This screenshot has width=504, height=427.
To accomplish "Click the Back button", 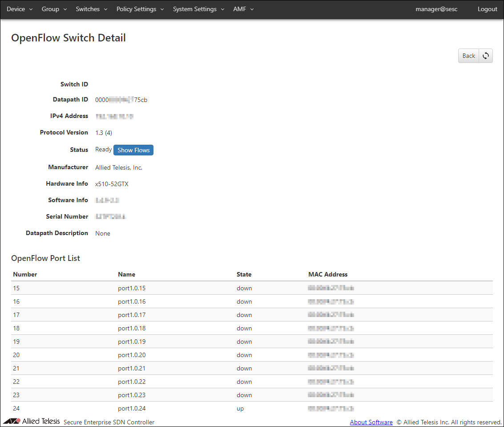I will click(468, 56).
